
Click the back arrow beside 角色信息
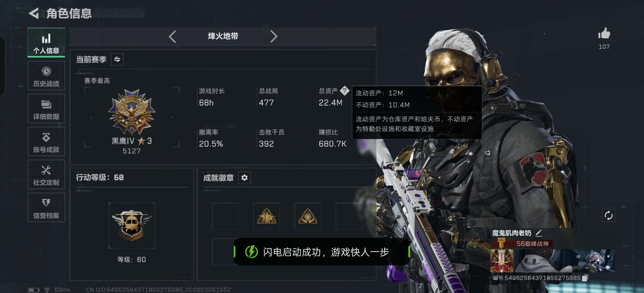click(x=34, y=13)
